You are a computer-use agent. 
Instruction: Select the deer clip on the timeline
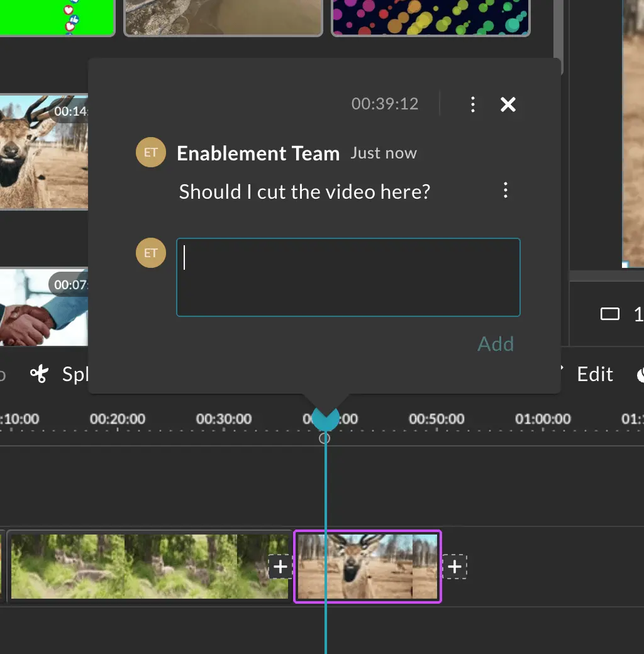pos(367,567)
